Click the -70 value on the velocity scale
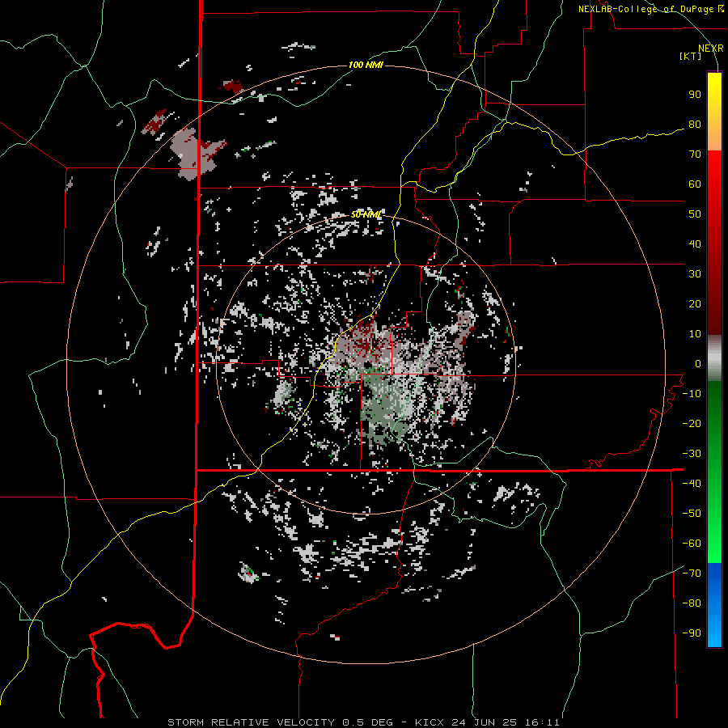728x728 pixels. [x=692, y=574]
